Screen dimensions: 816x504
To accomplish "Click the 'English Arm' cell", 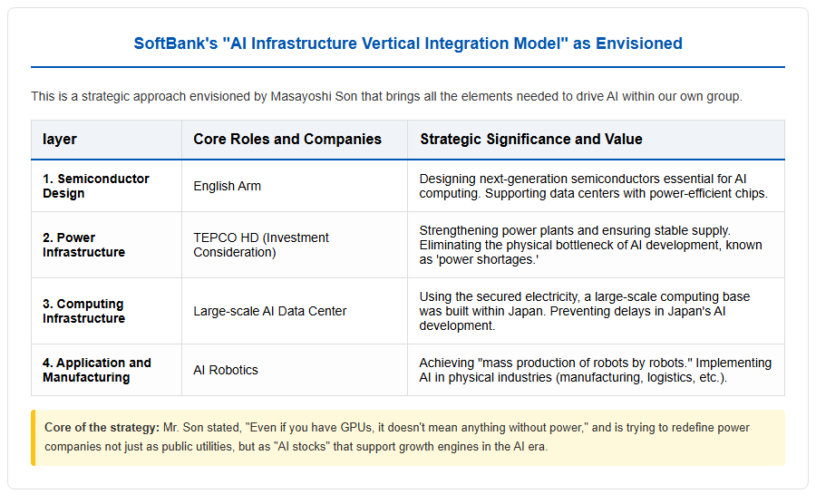I will (x=227, y=186).
